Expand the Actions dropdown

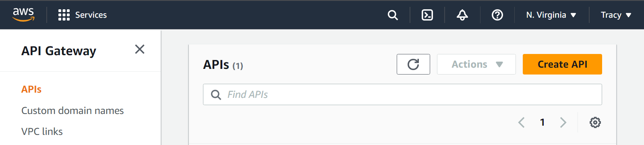click(476, 64)
